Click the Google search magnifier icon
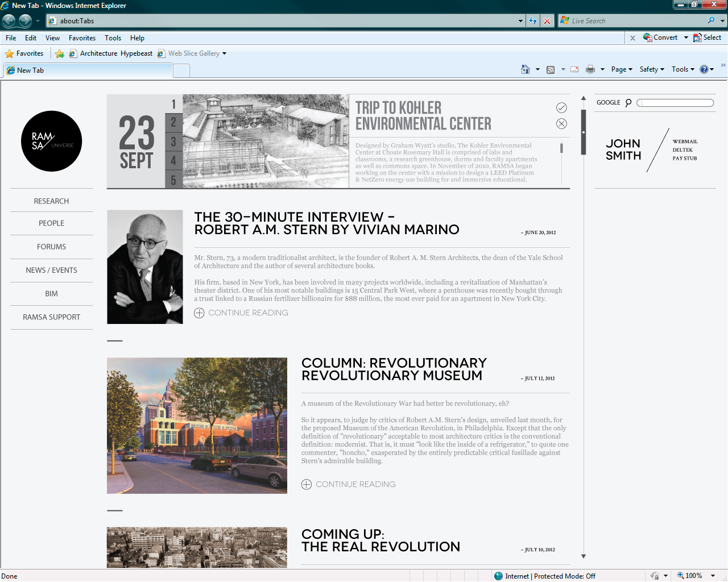 [x=628, y=103]
